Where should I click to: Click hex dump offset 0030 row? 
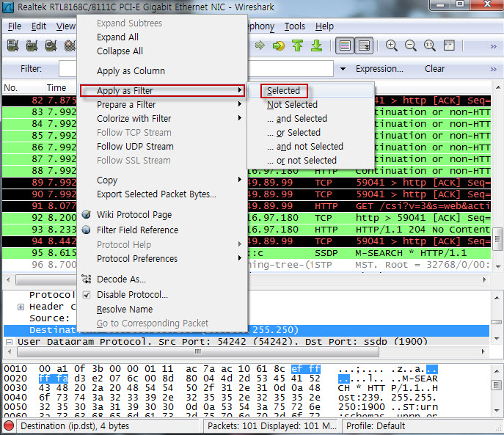(220, 388)
